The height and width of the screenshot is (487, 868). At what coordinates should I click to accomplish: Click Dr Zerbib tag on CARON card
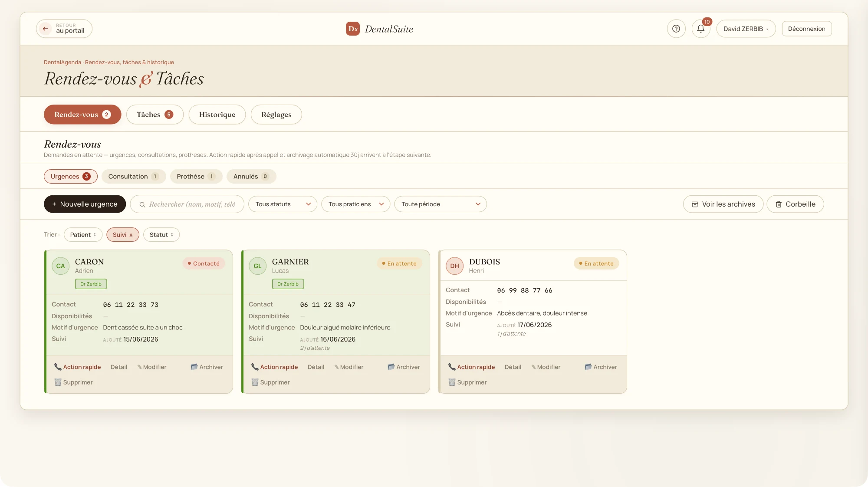91,284
